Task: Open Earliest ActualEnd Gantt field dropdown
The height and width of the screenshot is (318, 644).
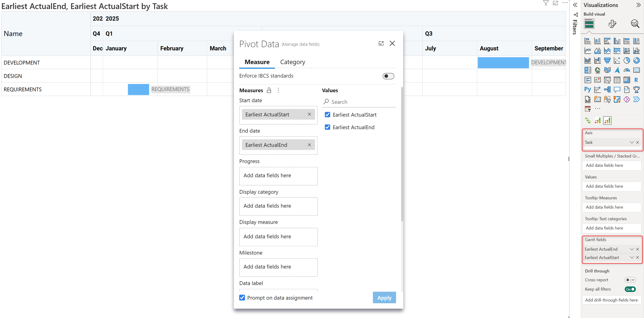Action: click(631, 249)
